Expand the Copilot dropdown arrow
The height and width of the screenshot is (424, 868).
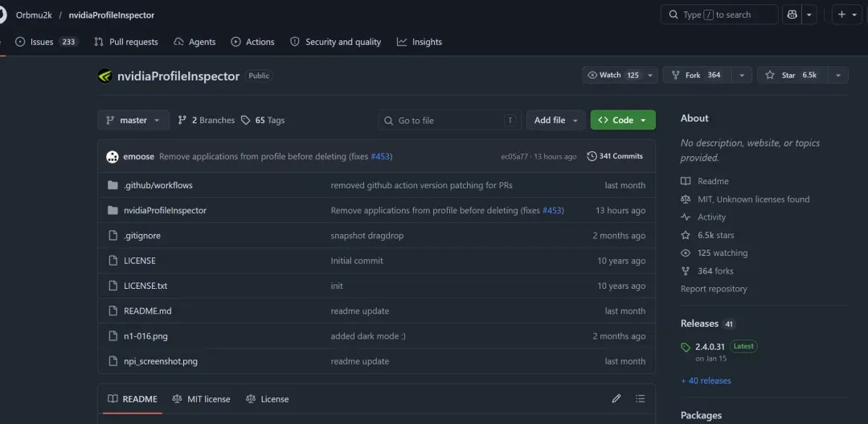click(x=809, y=15)
